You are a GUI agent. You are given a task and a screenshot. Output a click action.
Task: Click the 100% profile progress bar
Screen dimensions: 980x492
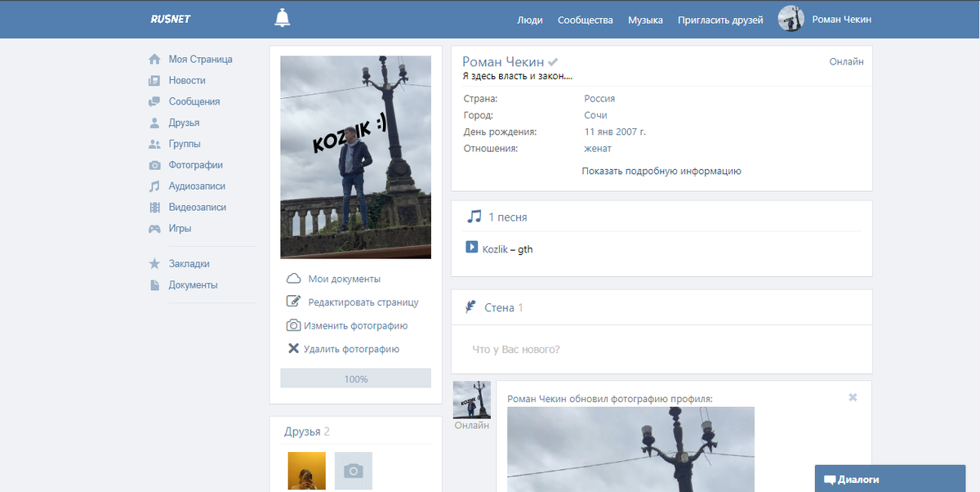[355, 378]
